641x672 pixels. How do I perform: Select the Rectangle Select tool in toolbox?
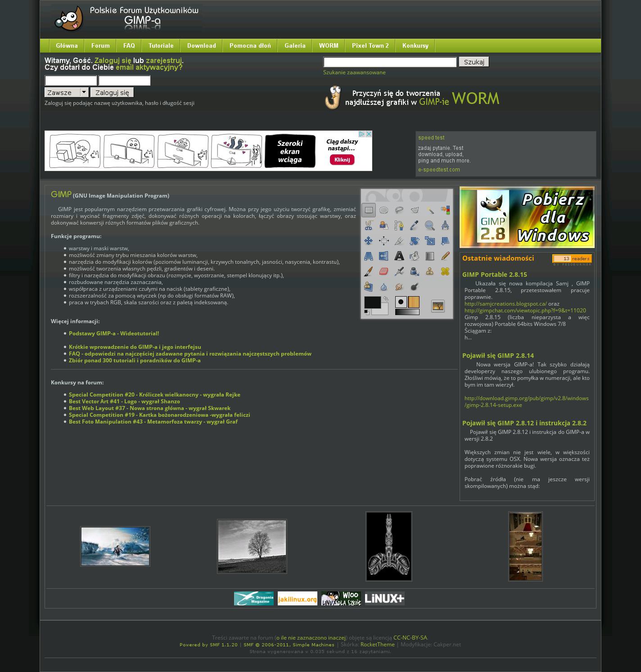[369, 210]
